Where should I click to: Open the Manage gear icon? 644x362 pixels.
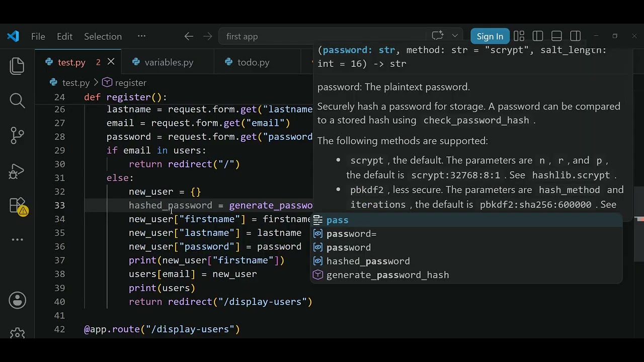(x=17, y=333)
